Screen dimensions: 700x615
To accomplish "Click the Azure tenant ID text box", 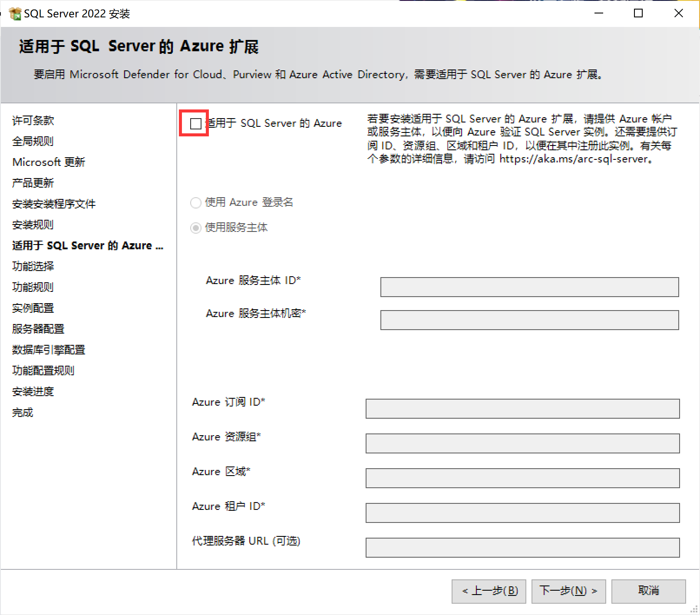I will point(522,513).
